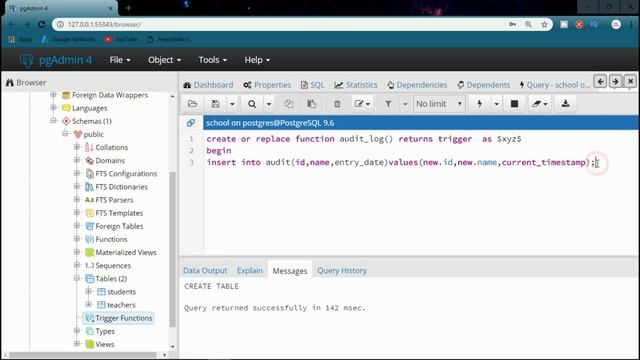
Task: Open the Object menu
Action: point(164,60)
